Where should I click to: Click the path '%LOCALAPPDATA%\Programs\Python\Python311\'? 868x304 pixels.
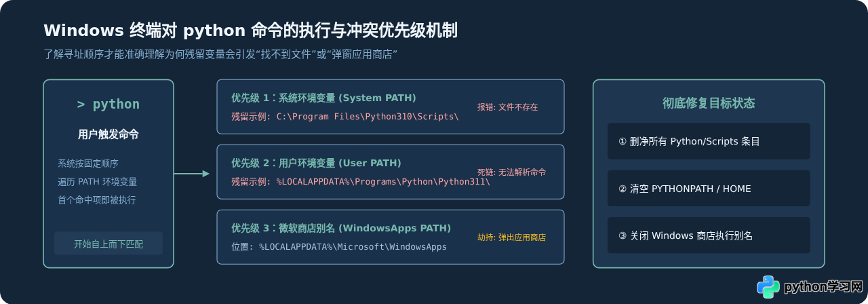click(x=383, y=182)
